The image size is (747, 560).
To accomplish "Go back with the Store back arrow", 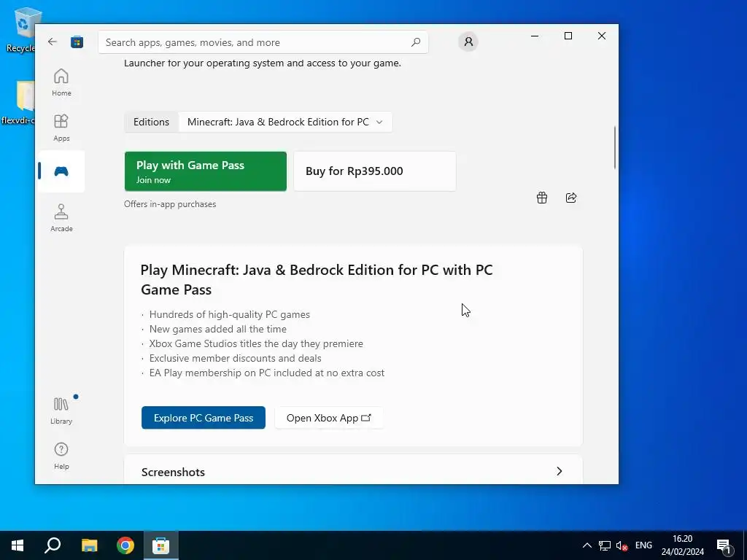I will [x=53, y=42].
